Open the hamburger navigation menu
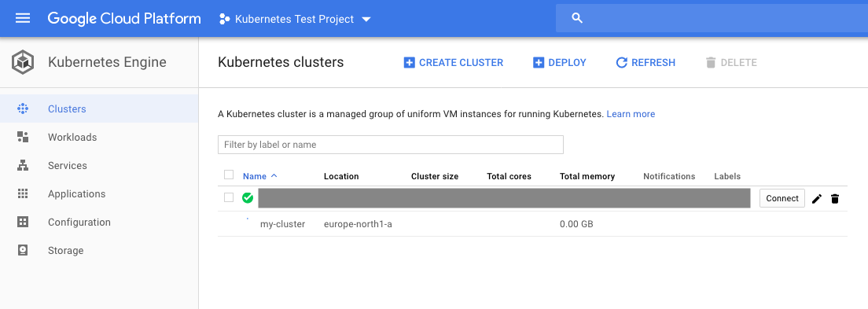Image resolution: width=868 pixels, height=309 pixels. point(23,19)
